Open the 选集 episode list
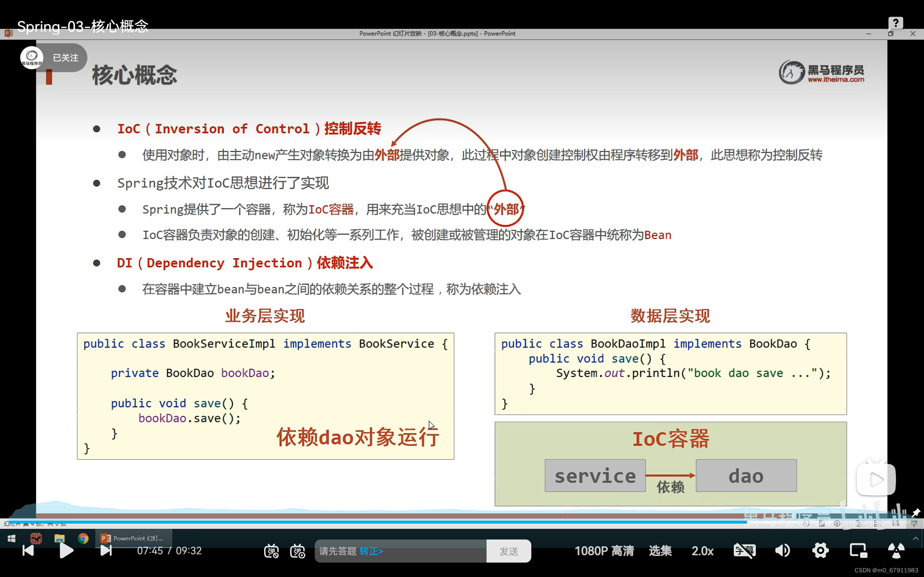The image size is (924, 577). coord(660,551)
